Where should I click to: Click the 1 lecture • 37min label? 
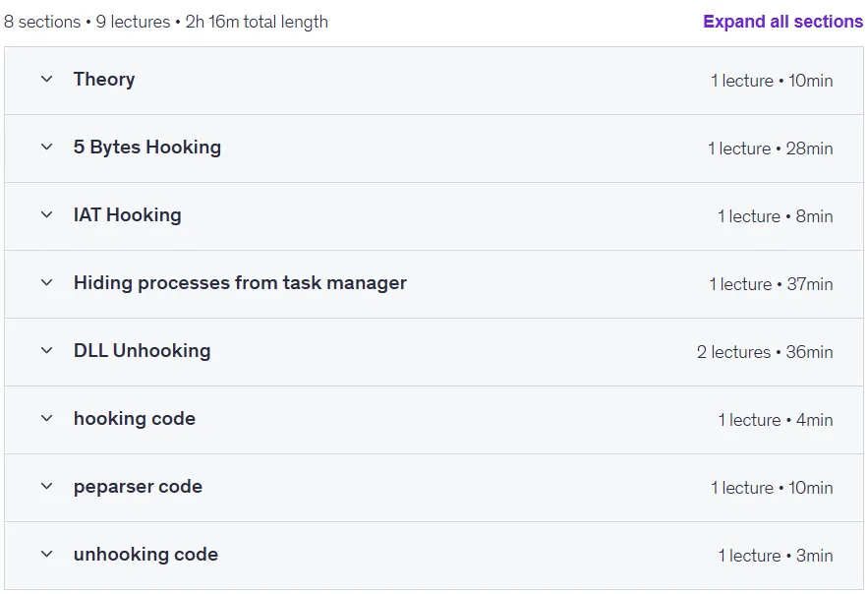[x=771, y=284]
